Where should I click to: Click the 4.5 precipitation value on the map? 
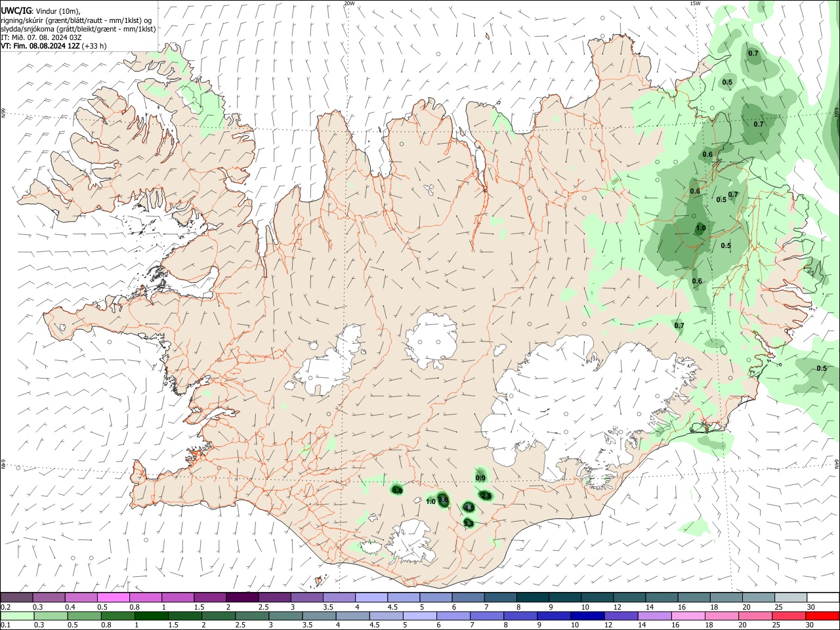pos(469,507)
